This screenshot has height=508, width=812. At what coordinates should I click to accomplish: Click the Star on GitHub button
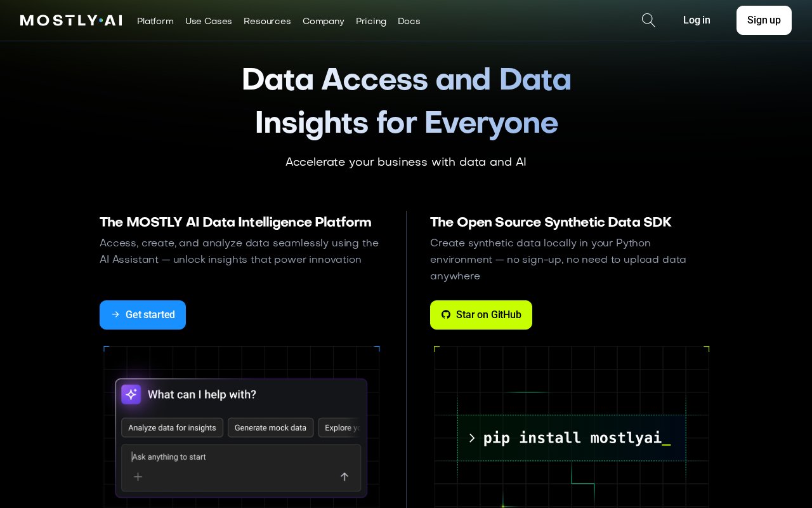481,315
